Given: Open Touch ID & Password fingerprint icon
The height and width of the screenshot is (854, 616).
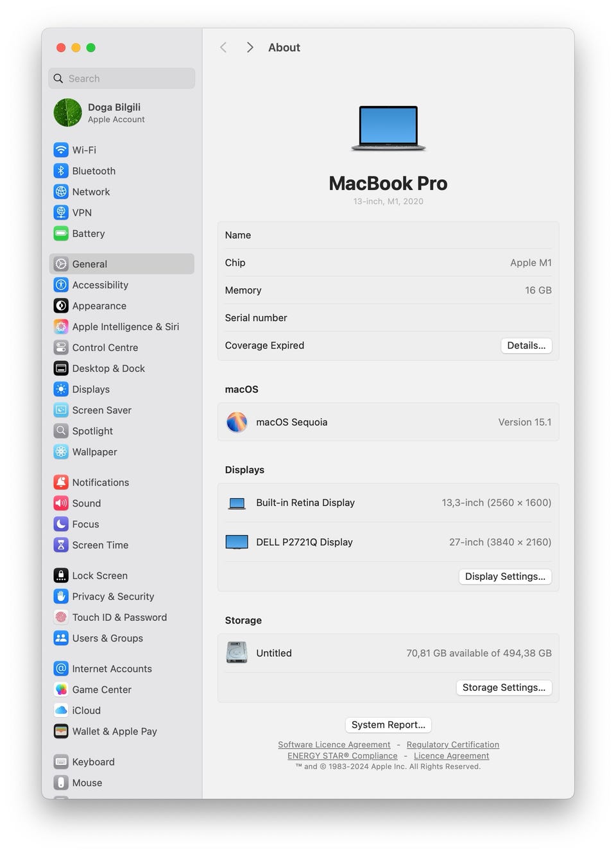Looking at the screenshot, I should [x=61, y=617].
